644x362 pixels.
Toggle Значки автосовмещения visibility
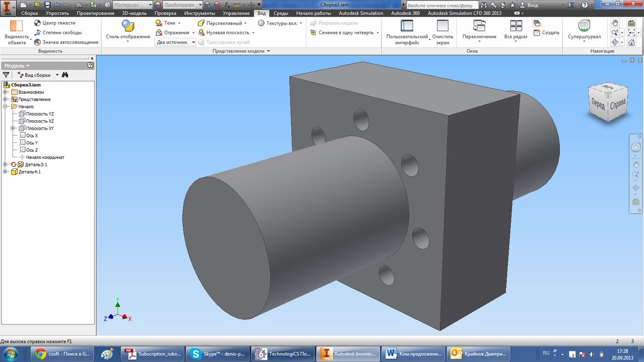click(38, 42)
